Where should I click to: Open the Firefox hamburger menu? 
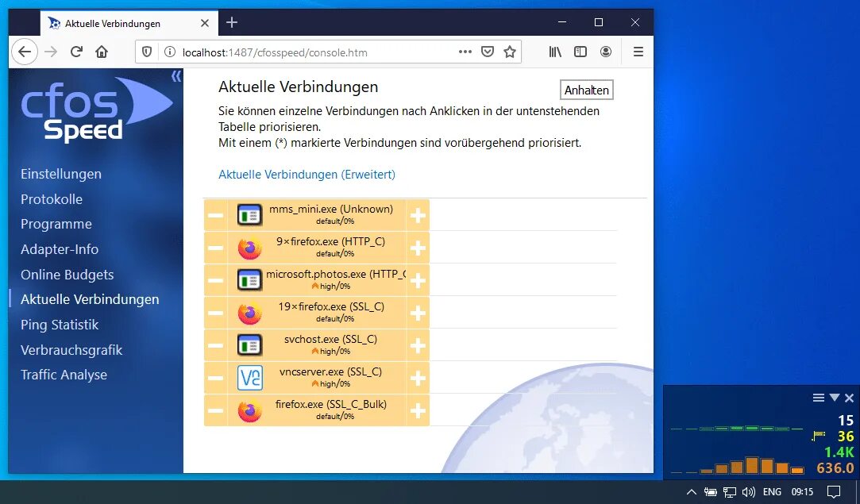point(638,52)
